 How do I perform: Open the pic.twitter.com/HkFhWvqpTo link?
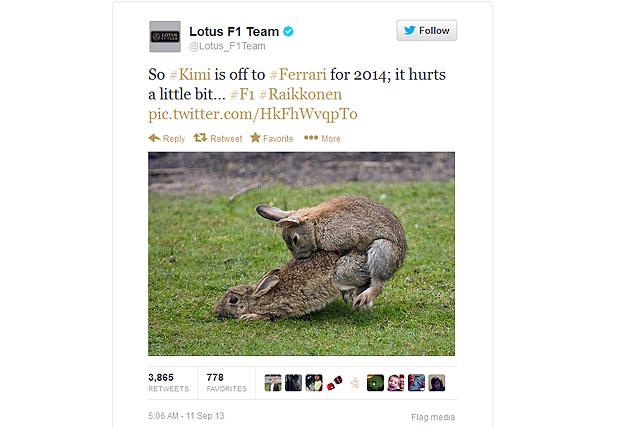click(x=253, y=114)
